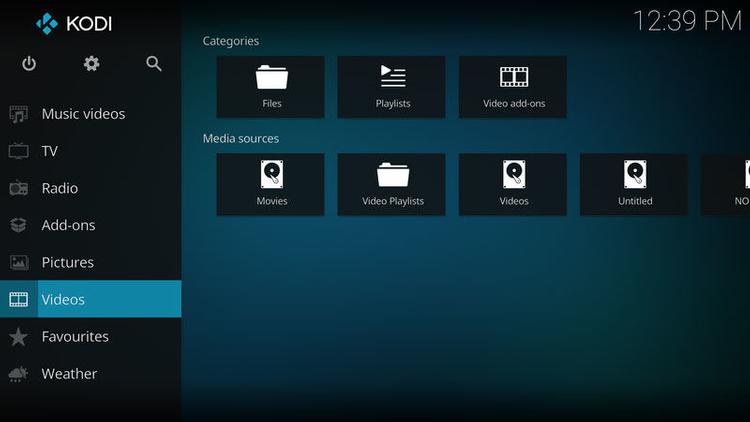The image size is (750, 422).
Task: Open the Movies media source
Action: (x=271, y=184)
